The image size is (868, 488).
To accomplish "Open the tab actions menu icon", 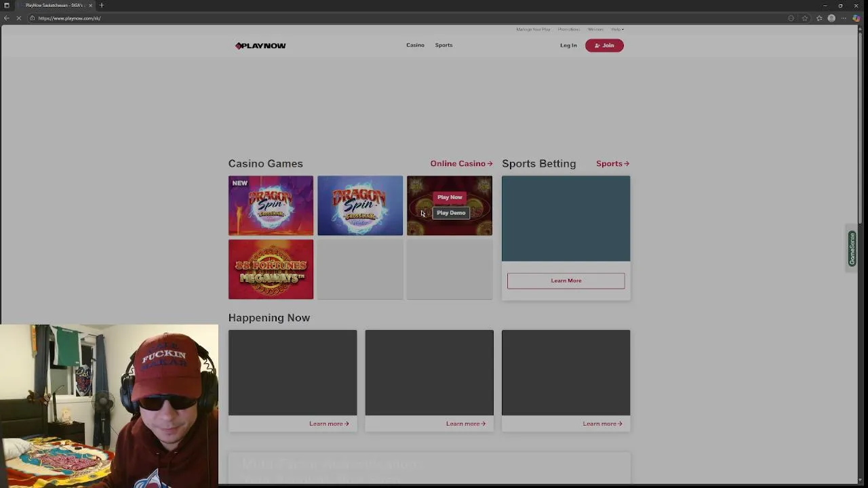I will 7,5.
